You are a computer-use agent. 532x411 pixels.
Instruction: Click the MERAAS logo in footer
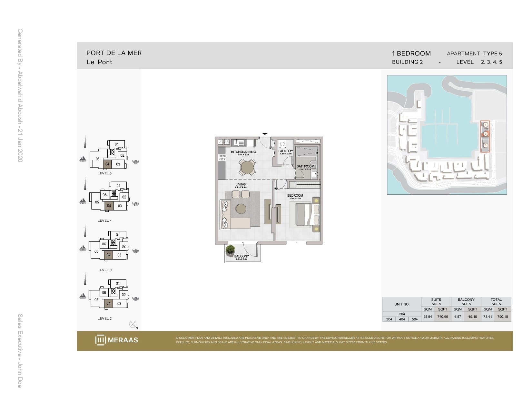(x=117, y=340)
